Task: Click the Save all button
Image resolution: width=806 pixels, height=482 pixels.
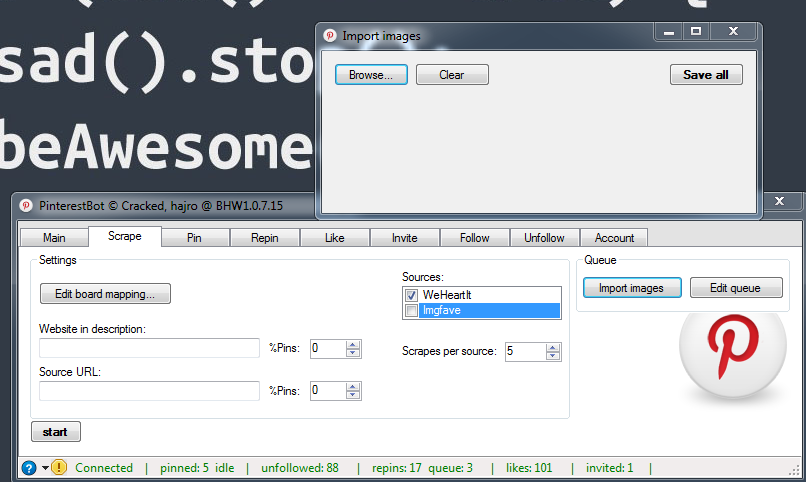Action: (706, 75)
